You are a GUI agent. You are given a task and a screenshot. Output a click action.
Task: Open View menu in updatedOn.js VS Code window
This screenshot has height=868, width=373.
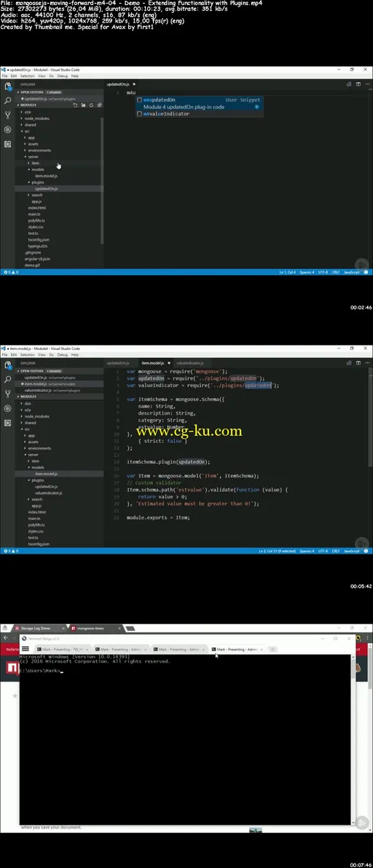[x=42, y=76]
